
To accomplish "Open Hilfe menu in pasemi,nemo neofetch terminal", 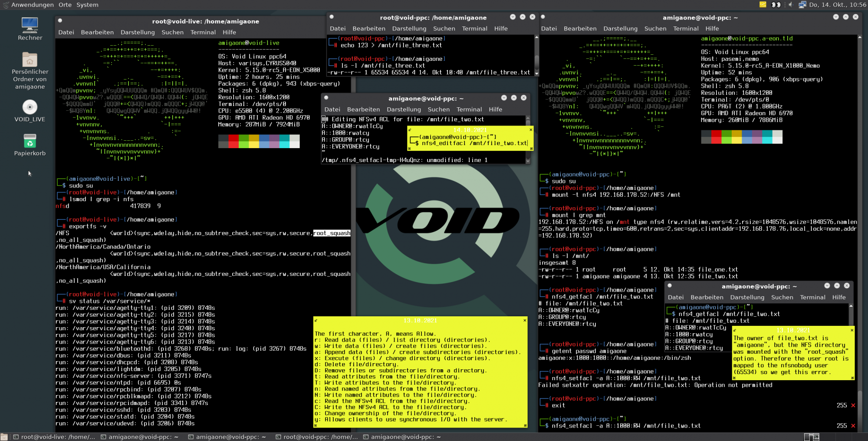I will coord(712,29).
